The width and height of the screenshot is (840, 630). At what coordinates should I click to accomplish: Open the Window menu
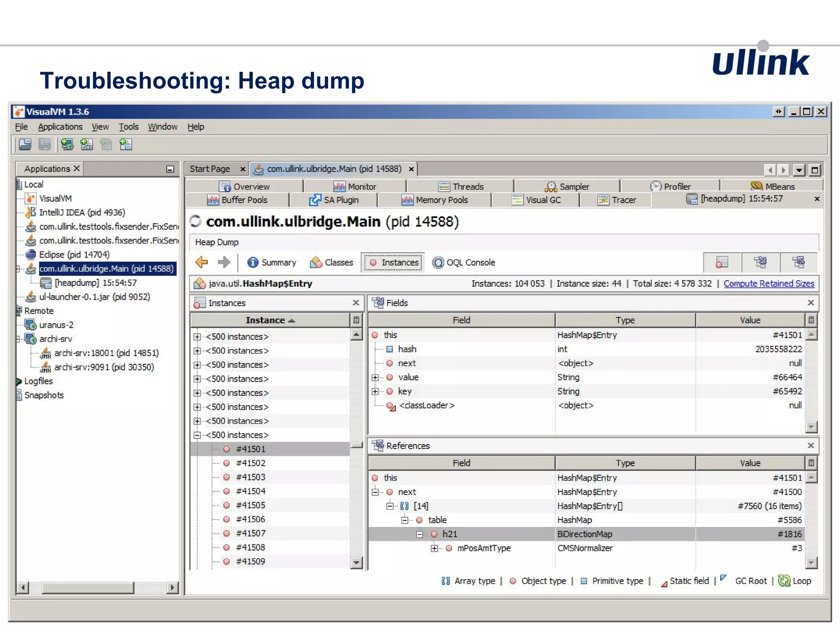coord(162,127)
